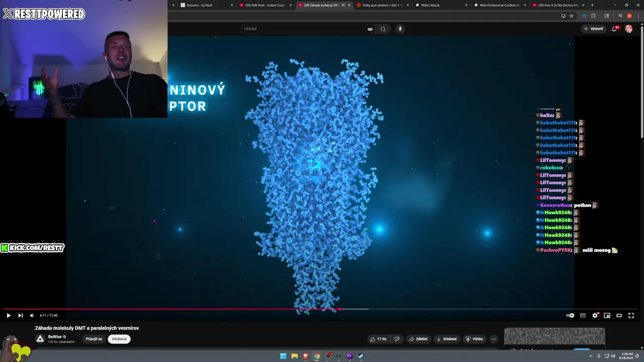644x362 pixels.
Task: Play the paused YouTube video
Action: (x=9, y=315)
